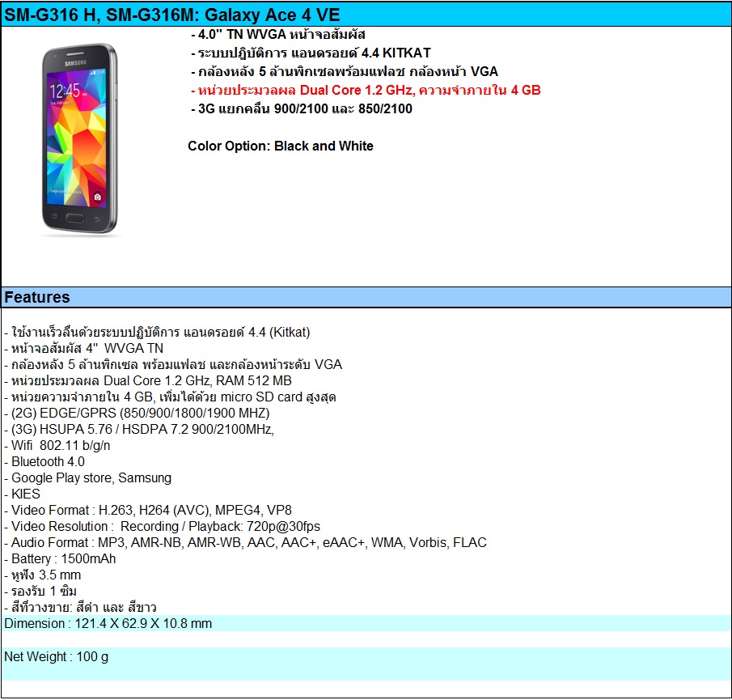This screenshot has width=732, height=700.
Task: Click the Galaxy Ace 4 VE phone image
Action: 79,138
